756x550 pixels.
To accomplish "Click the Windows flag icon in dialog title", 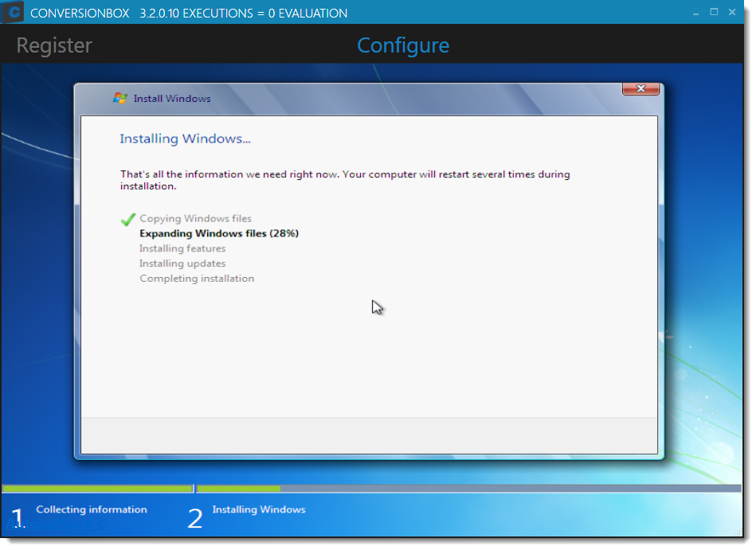I will click(x=120, y=98).
